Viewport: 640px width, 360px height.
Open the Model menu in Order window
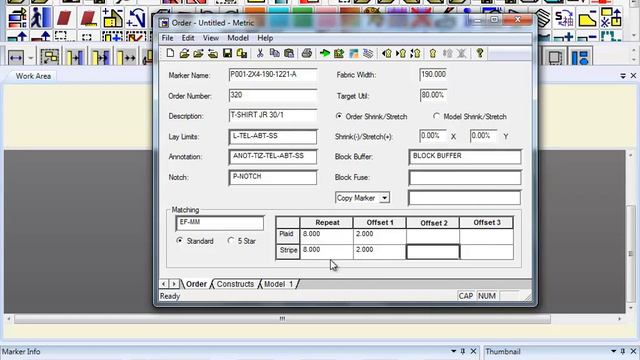[238, 38]
